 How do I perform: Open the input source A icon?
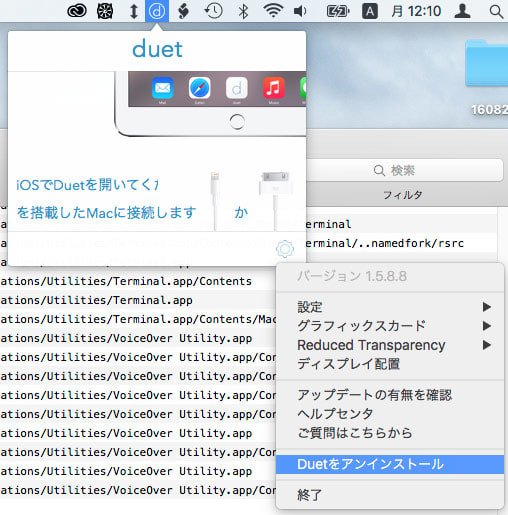(x=370, y=12)
